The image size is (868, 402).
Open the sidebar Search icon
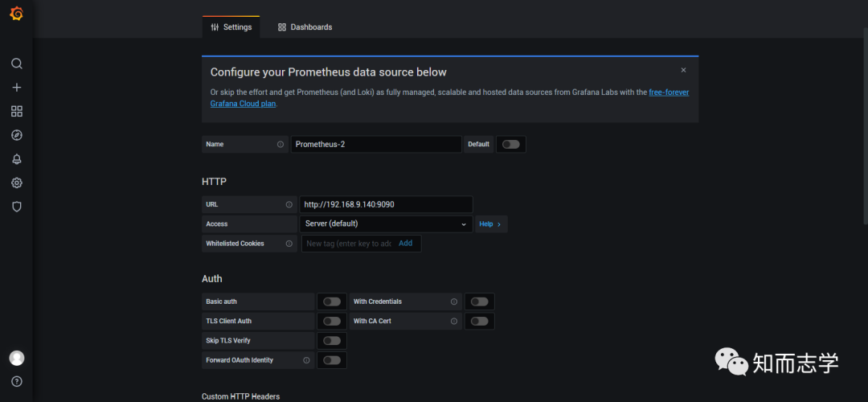pyautogui.click(x=16, y=64)
